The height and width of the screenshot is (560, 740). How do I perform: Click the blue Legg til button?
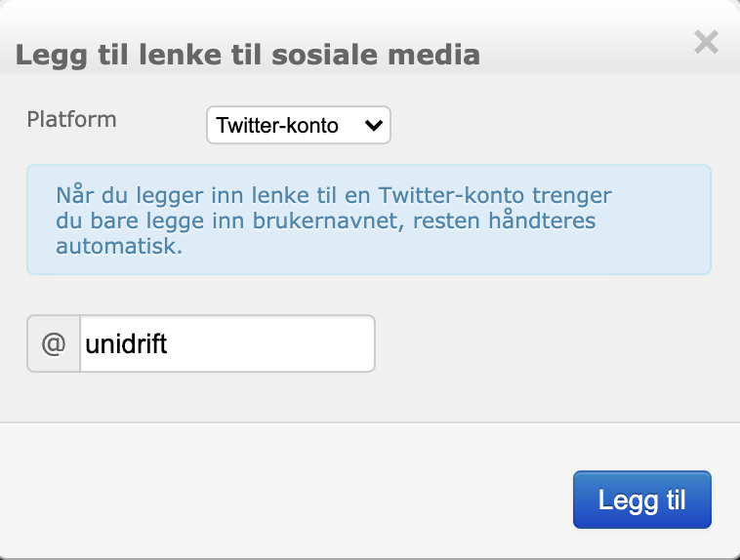pyautogui.click(x=641, y=500)
